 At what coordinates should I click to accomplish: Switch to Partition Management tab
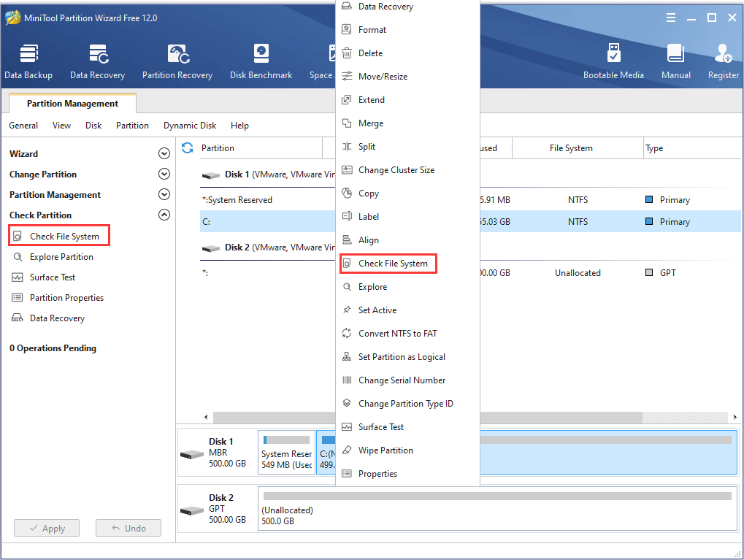coord(72,104)
